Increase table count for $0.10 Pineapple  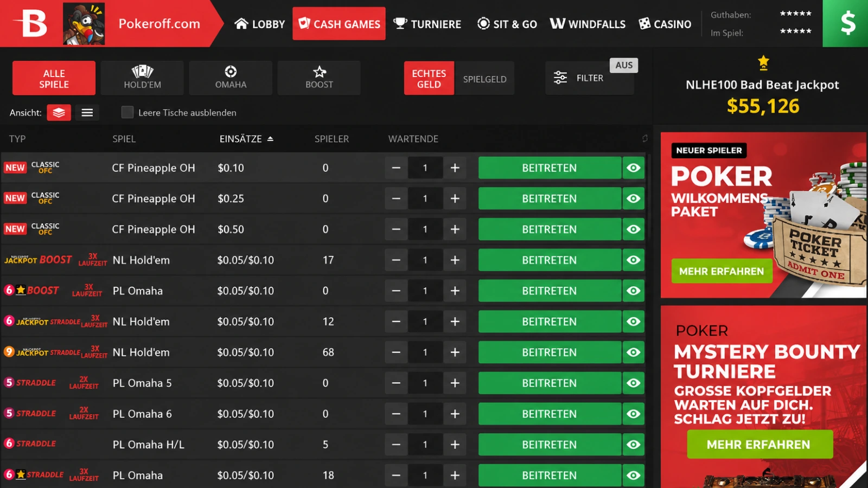pyautogui.click(x=455, y=168)
